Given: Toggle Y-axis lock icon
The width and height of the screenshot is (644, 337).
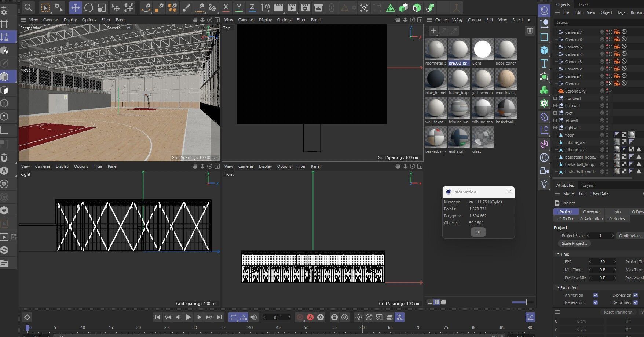Looking at the screenshot, I should tap(239, 8).
